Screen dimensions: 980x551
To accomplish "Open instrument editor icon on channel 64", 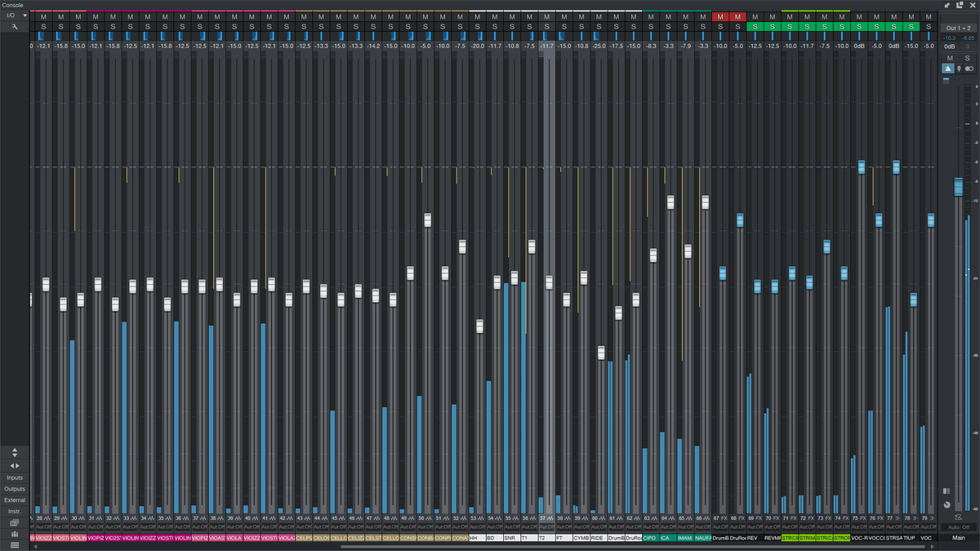I will [x=673, y=518].
